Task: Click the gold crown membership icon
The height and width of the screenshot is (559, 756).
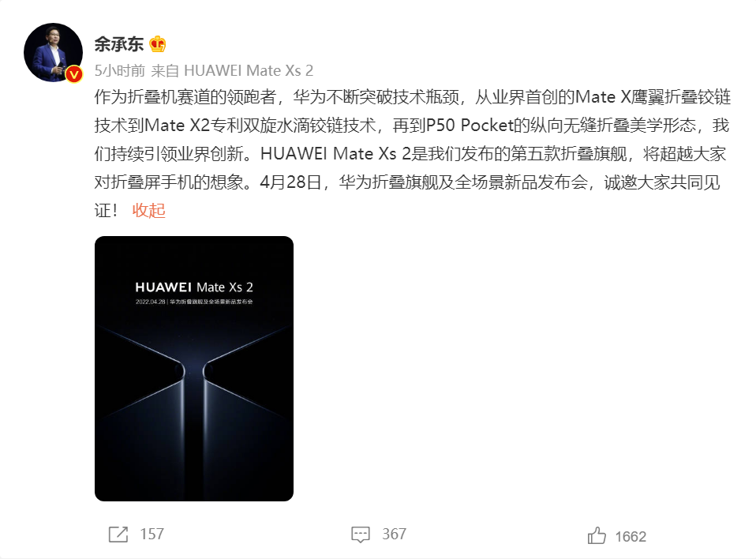Action: [158, 44]
